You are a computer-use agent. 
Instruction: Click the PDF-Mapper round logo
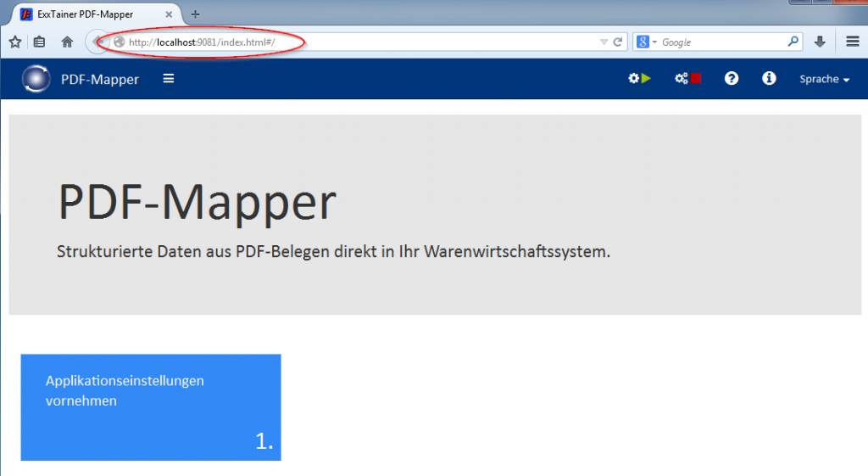(36, 79)
